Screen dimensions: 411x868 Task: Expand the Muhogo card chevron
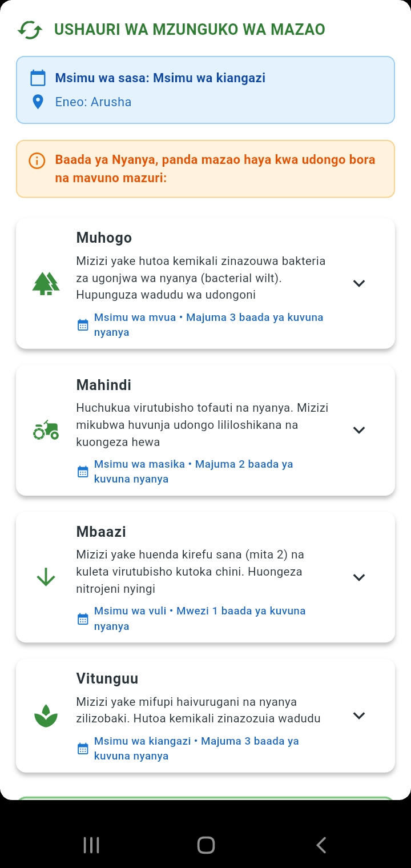[358, 283]
